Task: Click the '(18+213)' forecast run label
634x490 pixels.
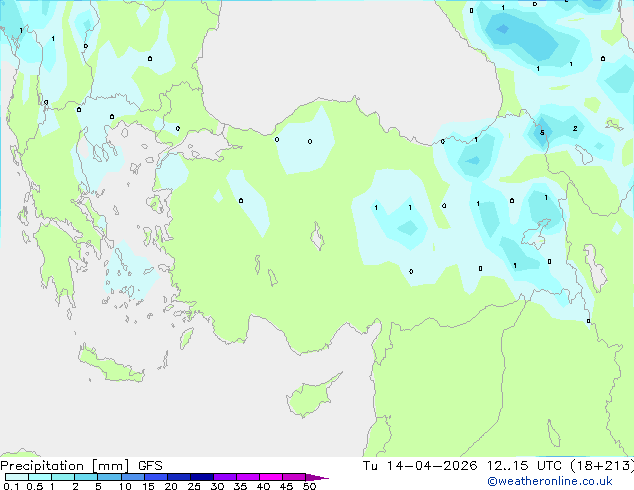Action: point(602,466)
